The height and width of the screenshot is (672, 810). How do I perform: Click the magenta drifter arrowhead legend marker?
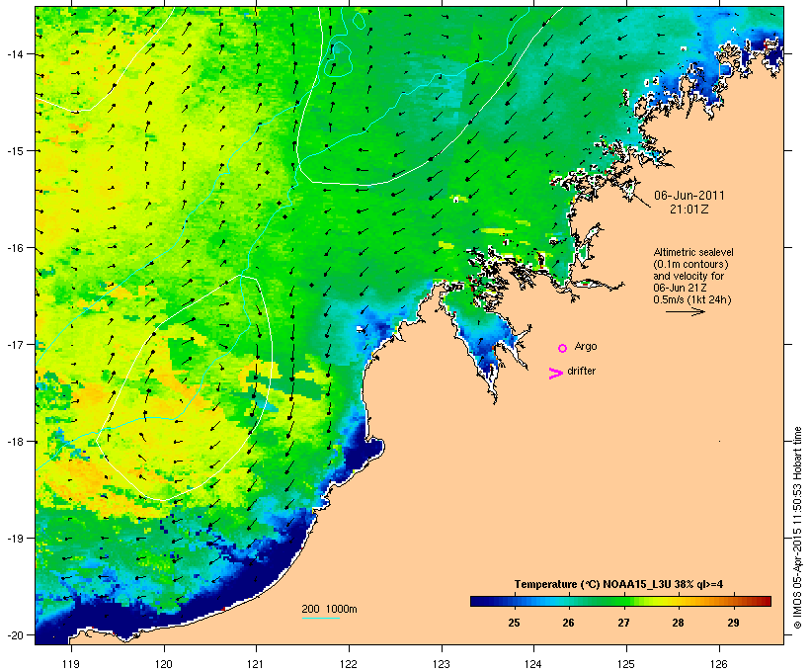coord(555,374)
